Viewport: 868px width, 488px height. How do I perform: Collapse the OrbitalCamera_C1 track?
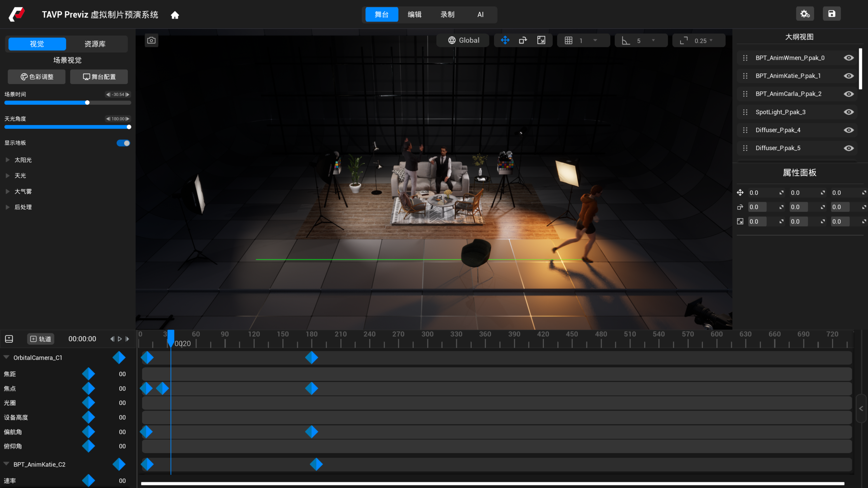pyautogui.click(x=6, y=357)
